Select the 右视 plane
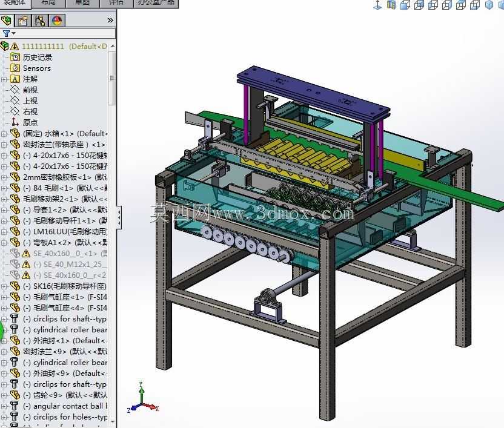This screenshot has height=428, width=504. point(30,112)
